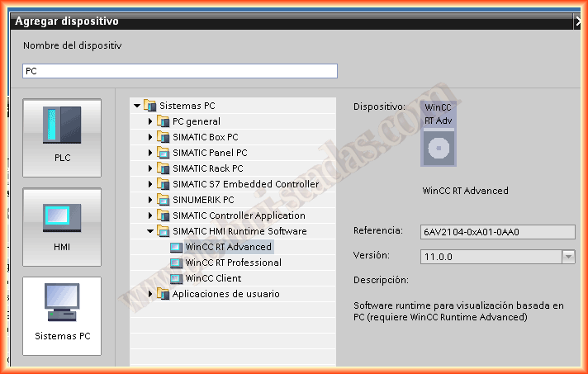Viewport: 588px width, 374px height.
Task: Expand the Aplicaciones de usuario folder
Action: 151,294
